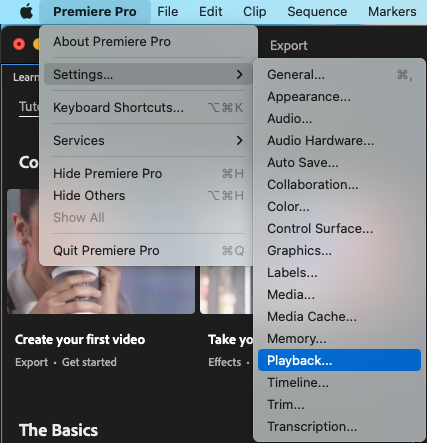Open Audio Hardware... settings
Image resolution: width=427 pixels, height=443 pixels.
339,141
